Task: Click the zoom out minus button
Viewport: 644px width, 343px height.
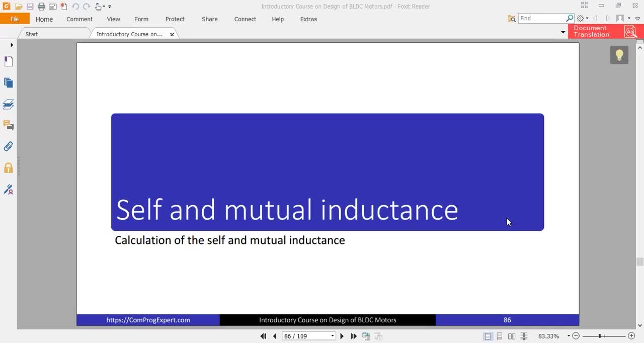Action: coord(576,336)
